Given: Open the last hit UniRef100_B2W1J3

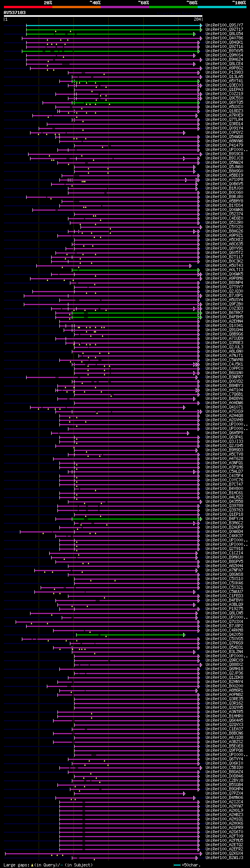Looking at the screenshot, I should pyautogui.click(x=224, y=858).
